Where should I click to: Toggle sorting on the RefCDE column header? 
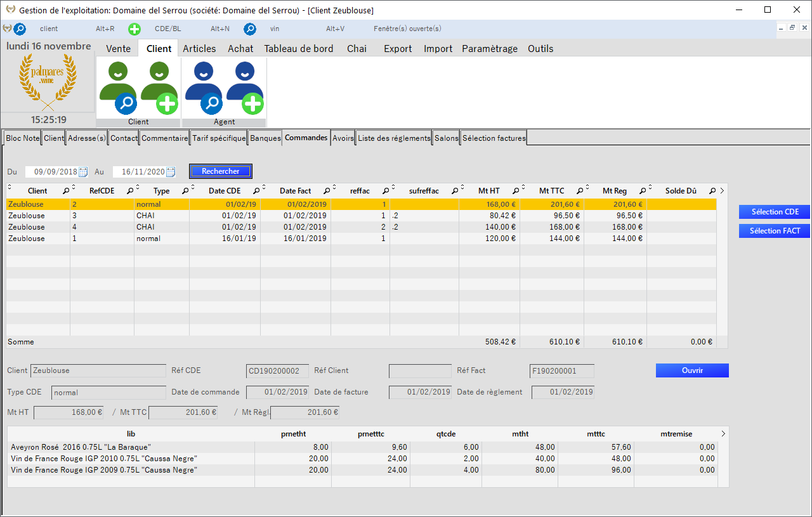point(101,190)
